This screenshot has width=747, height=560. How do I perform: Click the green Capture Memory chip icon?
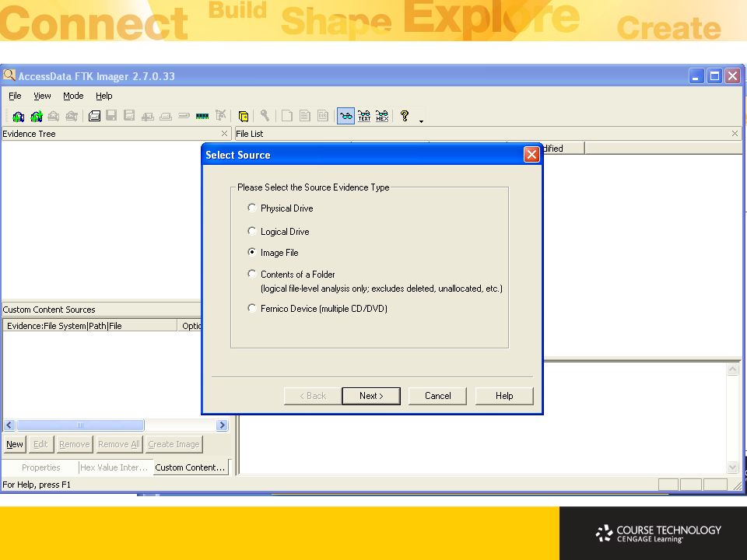(x=202, y=116)
